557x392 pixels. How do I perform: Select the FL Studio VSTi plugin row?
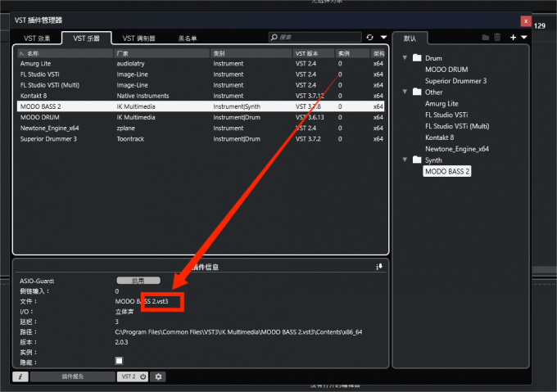(201, 74)
